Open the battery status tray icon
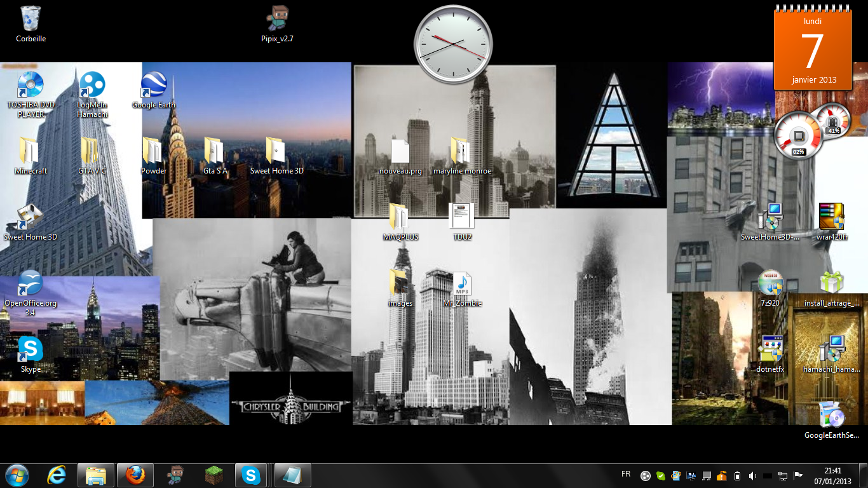The width and height of the screenshot is (868, 488). click(737, 475)
